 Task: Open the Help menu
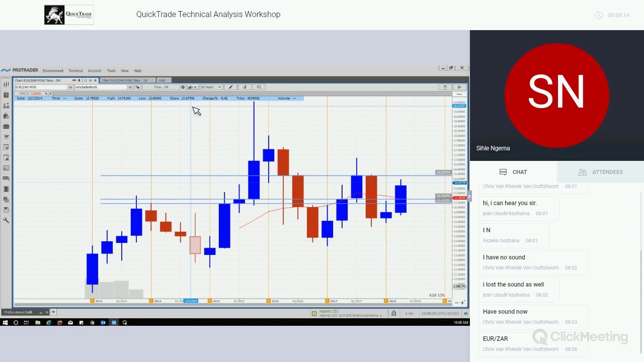click(138, 70)
